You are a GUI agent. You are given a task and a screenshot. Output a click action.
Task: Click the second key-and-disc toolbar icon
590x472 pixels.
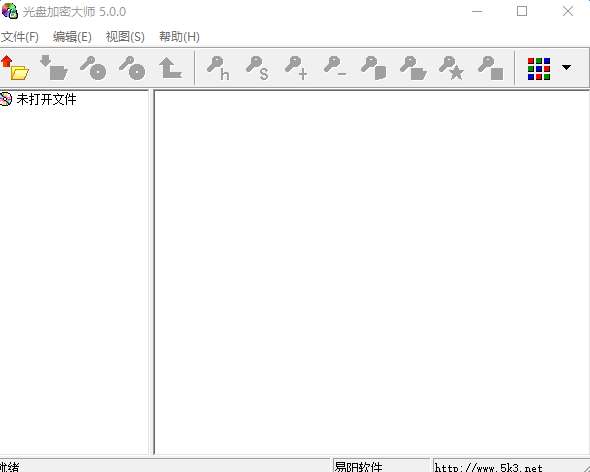132,68
